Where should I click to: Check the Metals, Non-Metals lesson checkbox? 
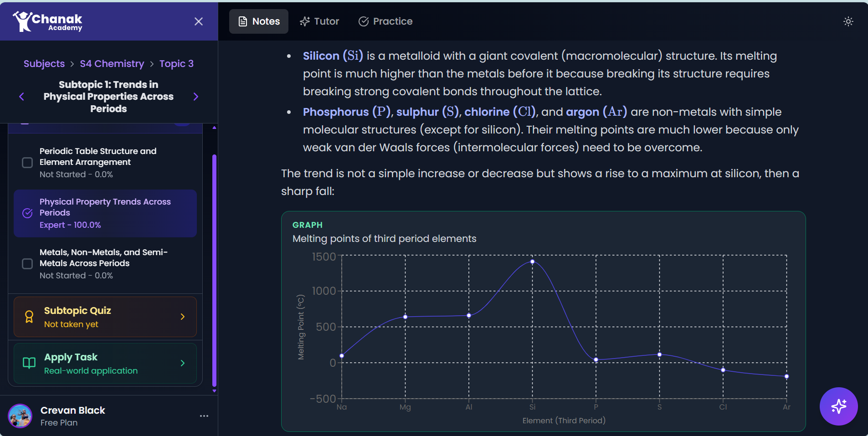pos(27,263)
